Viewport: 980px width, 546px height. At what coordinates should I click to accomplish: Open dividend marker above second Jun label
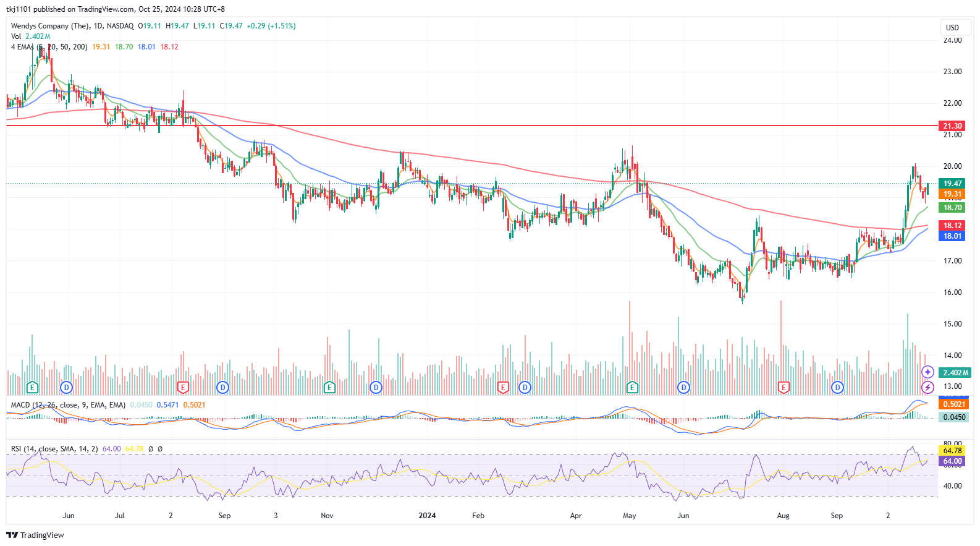click(x=683, y=388)
